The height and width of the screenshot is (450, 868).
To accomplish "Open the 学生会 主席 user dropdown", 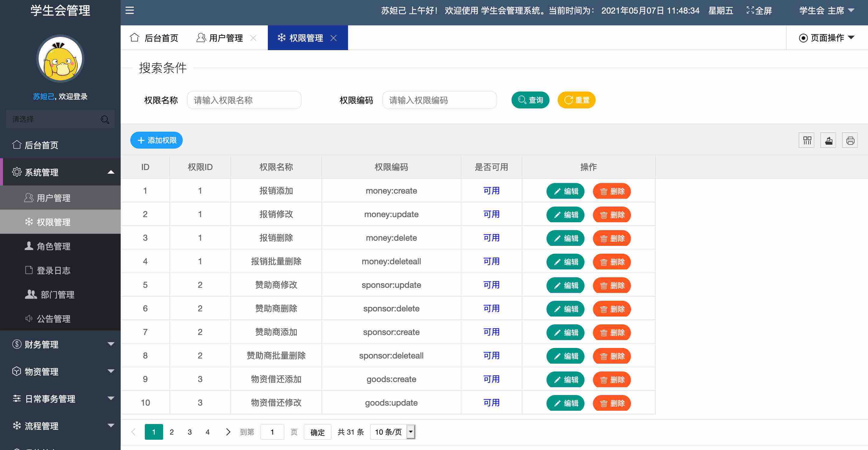I will tap(827, 11).
